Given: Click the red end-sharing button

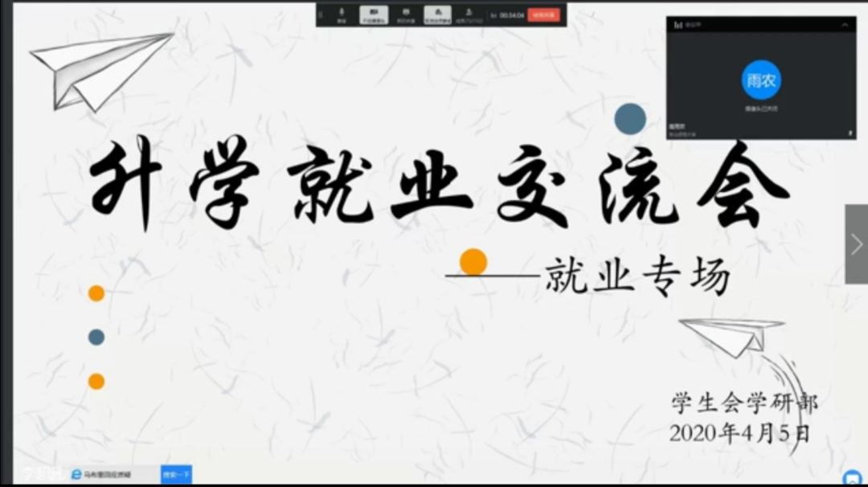Looking at the screenshot, I should click(x=543, y=14).
